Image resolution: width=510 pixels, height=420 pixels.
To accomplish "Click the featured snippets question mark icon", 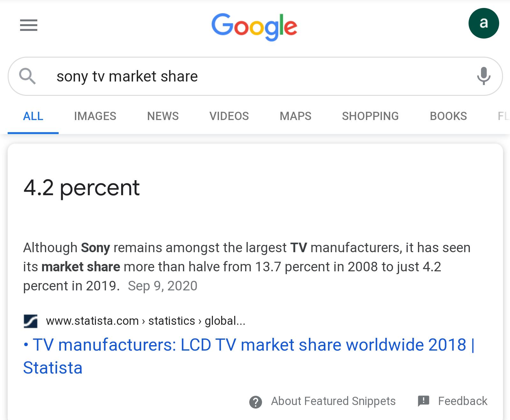I will [x=256, y=402].
